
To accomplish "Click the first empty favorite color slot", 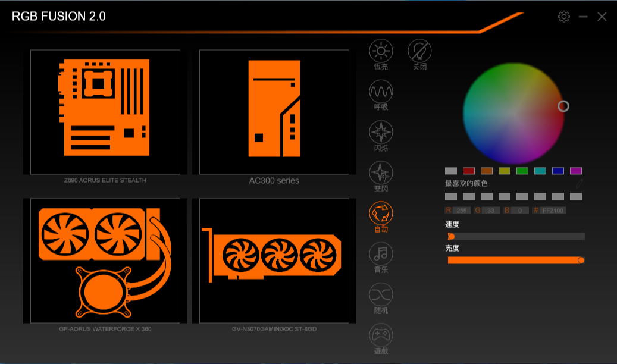I will pyautogui.click(x=451, y=196).
